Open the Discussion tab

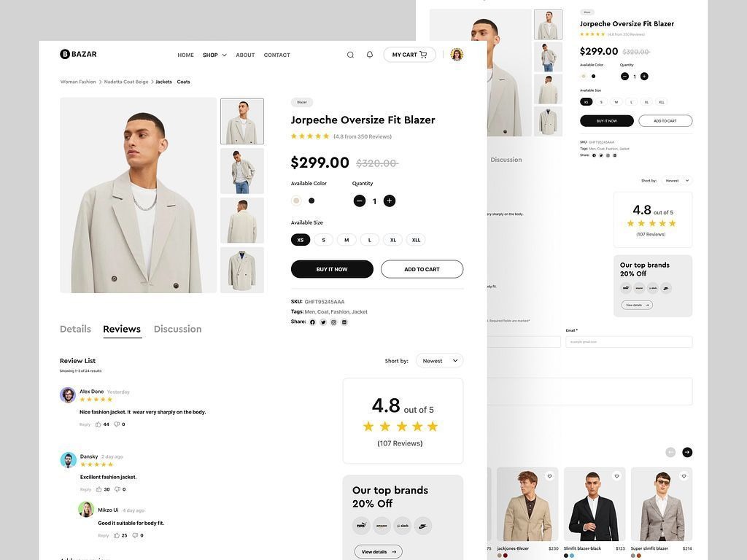pos(177,328)
